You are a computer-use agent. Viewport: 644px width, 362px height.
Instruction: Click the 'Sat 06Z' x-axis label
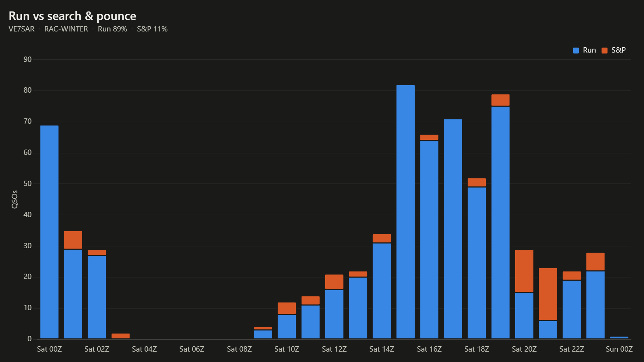[192, 349]
